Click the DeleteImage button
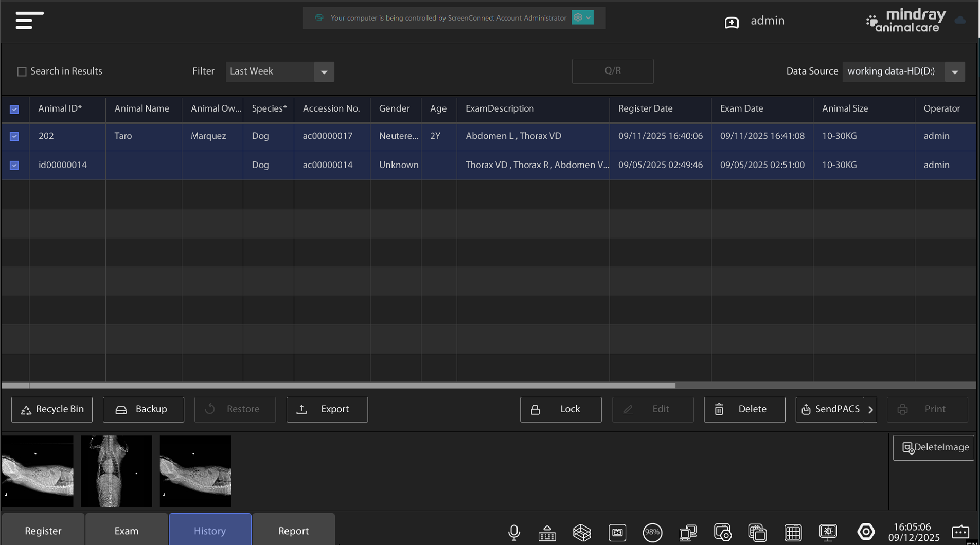Screen dimensions: 980x545 [x=933, y=448]
